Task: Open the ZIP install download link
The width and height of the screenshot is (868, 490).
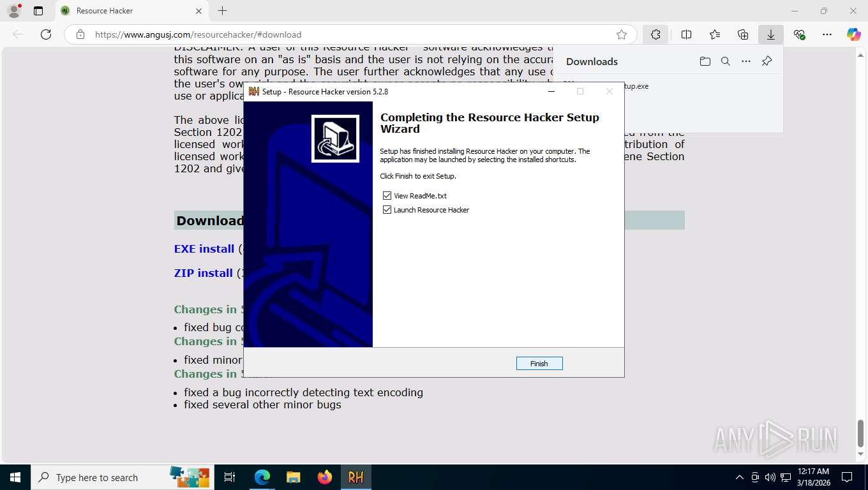Action: point(203,273)
